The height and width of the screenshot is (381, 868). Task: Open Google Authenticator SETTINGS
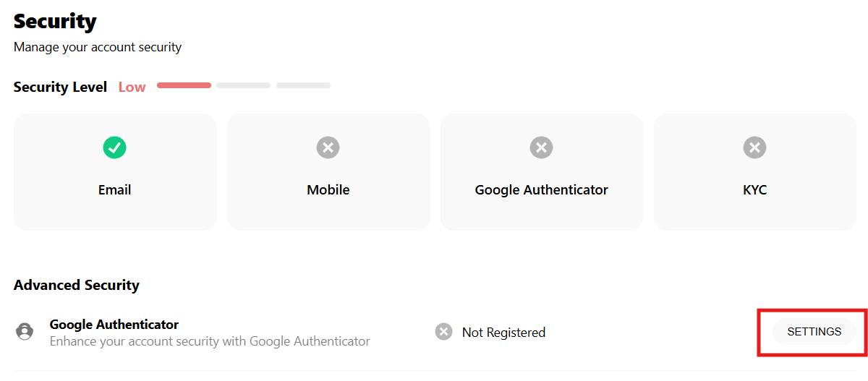814,332
